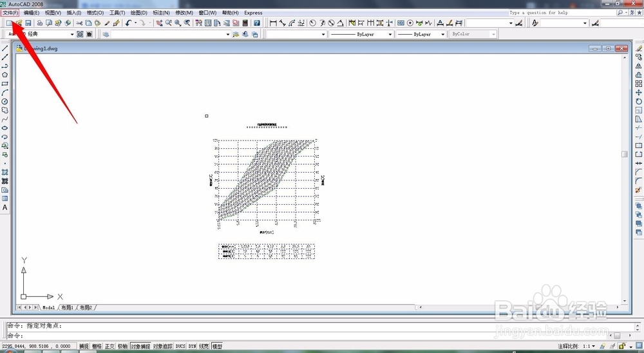The height and width of the screenshot is (353, 644).
Task: Click the lock toolbar icon in status bar
Action: (x=622, y=347)
